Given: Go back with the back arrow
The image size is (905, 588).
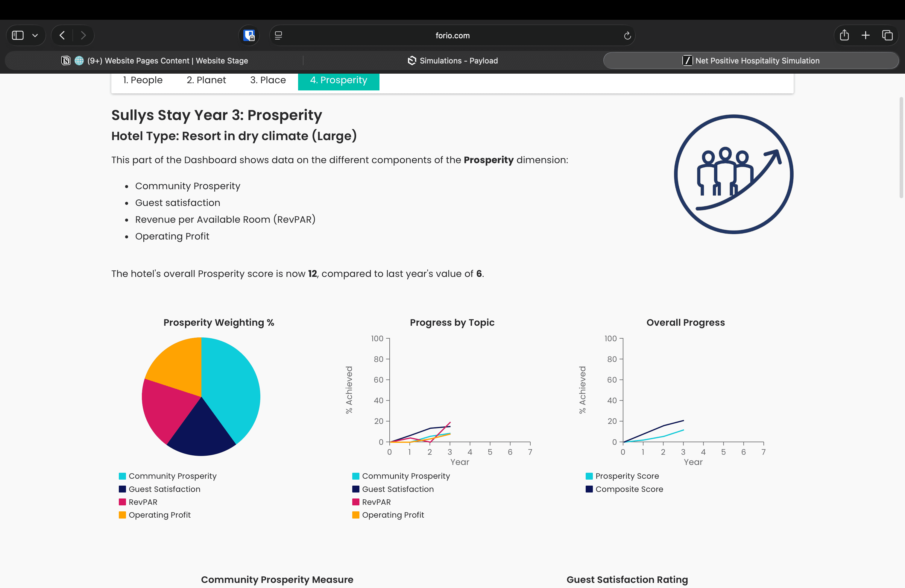Looking at the screenshot, I should pyautogui.click(x=62, y=35).
